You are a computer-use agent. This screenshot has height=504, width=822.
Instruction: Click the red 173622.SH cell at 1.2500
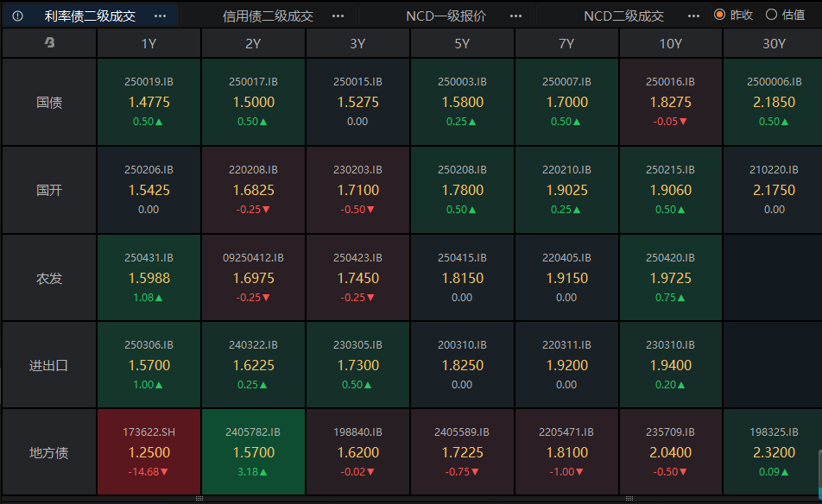click(149, 452)
